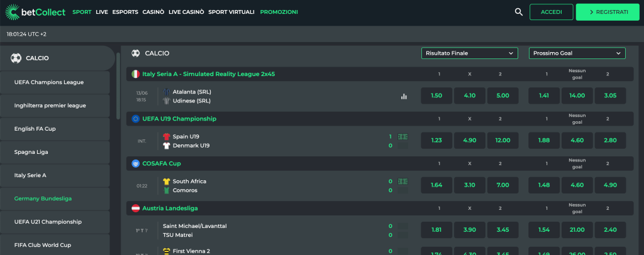Open statistics icon for Atalanta vs Udinese
Screen dimensions: 644x255
404,96
